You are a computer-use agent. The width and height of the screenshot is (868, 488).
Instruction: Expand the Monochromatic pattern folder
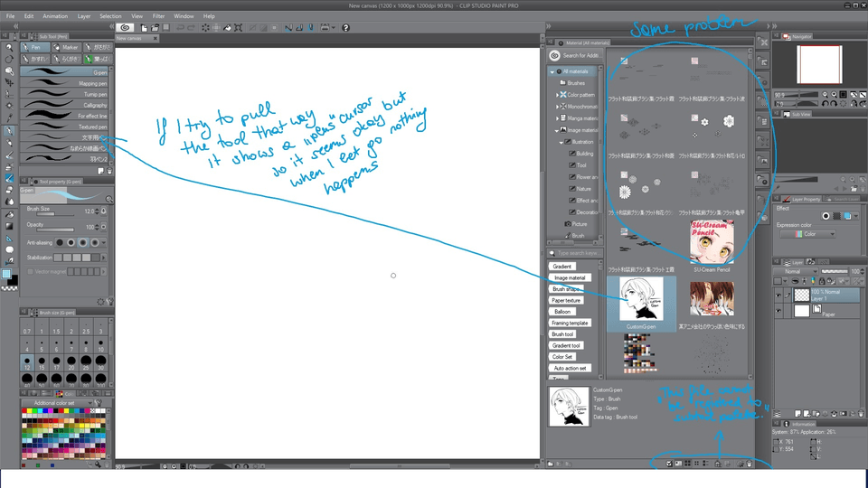(x=558, y=107)
